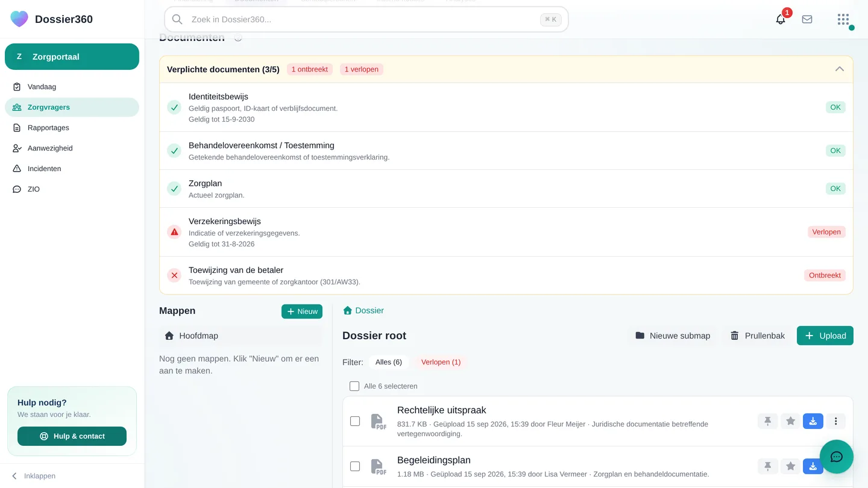Click the 1 ontbreekt badge

(x=310, y=69)
